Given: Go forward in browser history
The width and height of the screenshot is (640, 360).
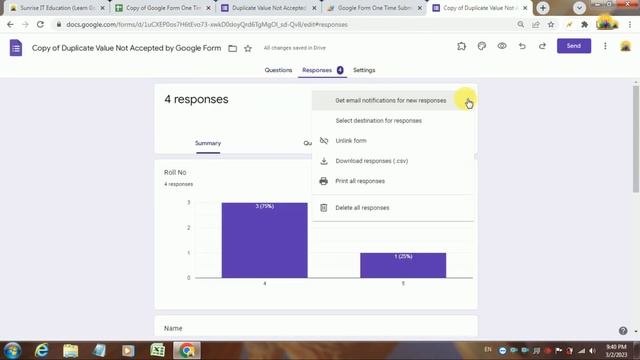Looking at the screenshot, I should point(25,24).
